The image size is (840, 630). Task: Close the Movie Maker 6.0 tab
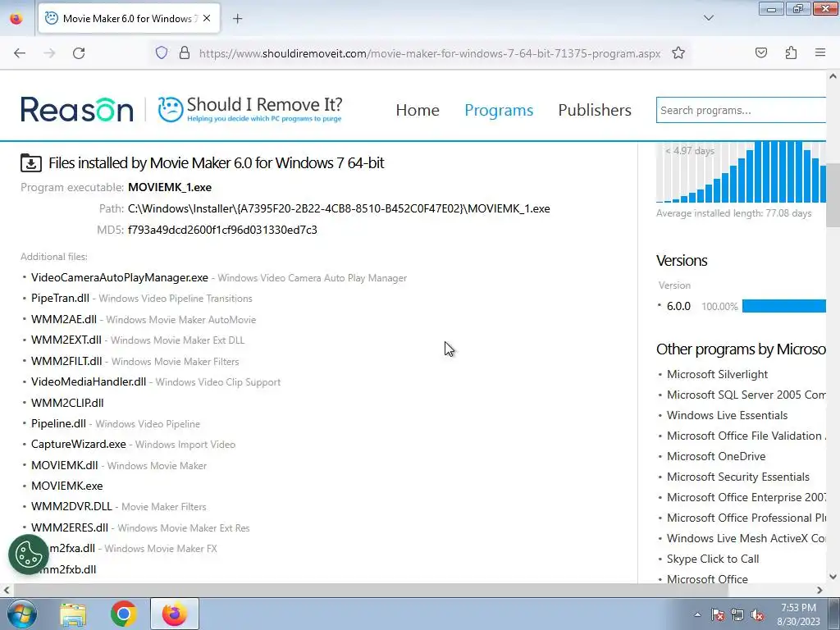207,18
